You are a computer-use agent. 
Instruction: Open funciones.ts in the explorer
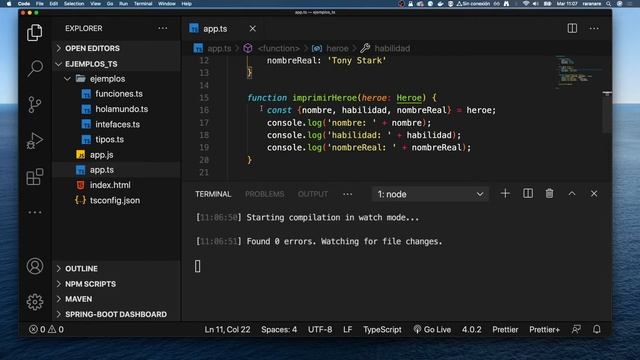pyautogui.click(x=116, y=94)
